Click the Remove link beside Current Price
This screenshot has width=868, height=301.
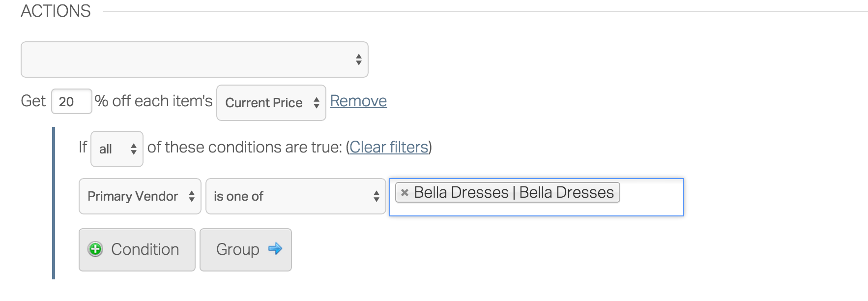pos(358,101)
